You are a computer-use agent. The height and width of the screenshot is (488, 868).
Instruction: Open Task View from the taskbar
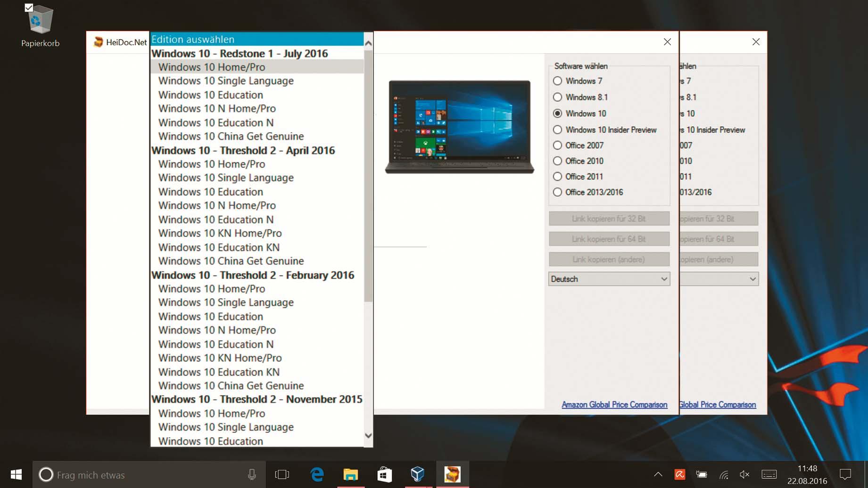click(282, 474)
